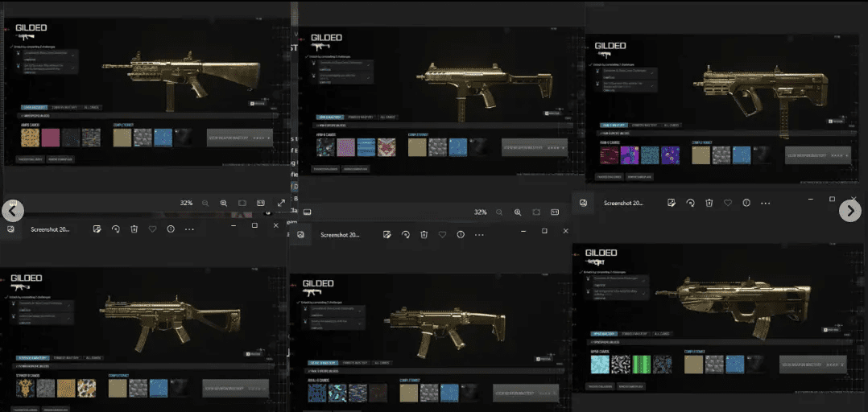Toggle favorite heart in Rival-9 window
The image size is (868, 412).
pyautogui.click(x=442, y=235)
